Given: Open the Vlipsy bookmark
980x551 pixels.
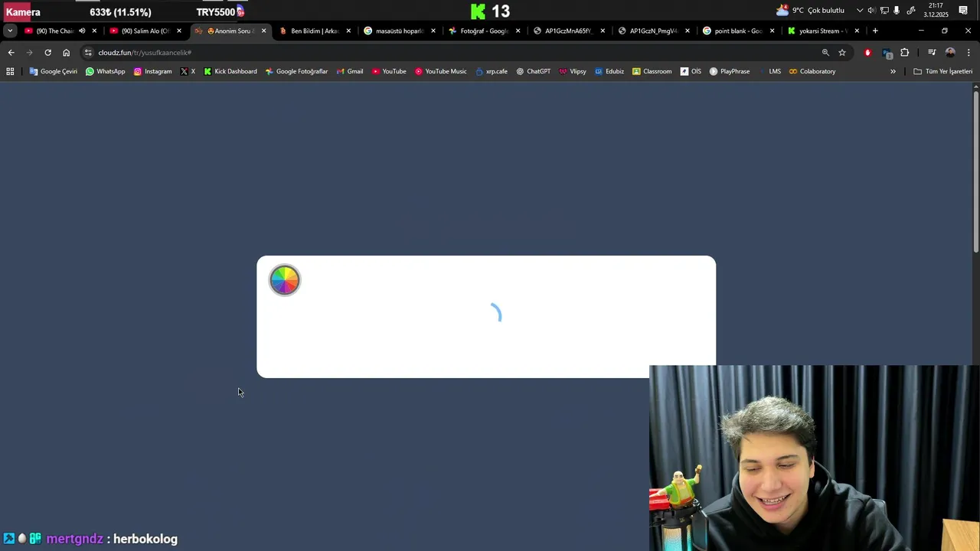Looking at the screenshot, I should coord(572,71).
